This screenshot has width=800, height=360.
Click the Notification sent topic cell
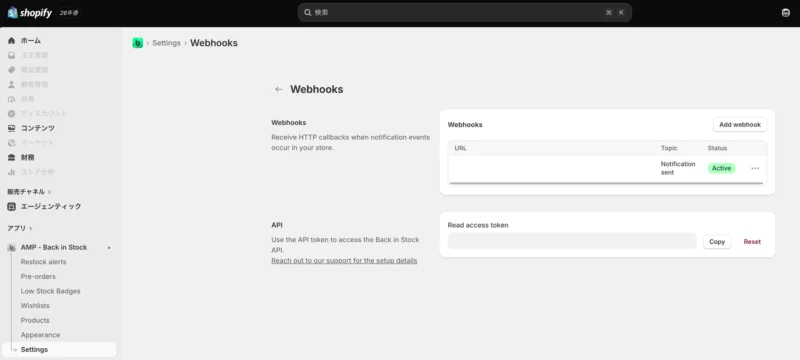tap(678, 168)
